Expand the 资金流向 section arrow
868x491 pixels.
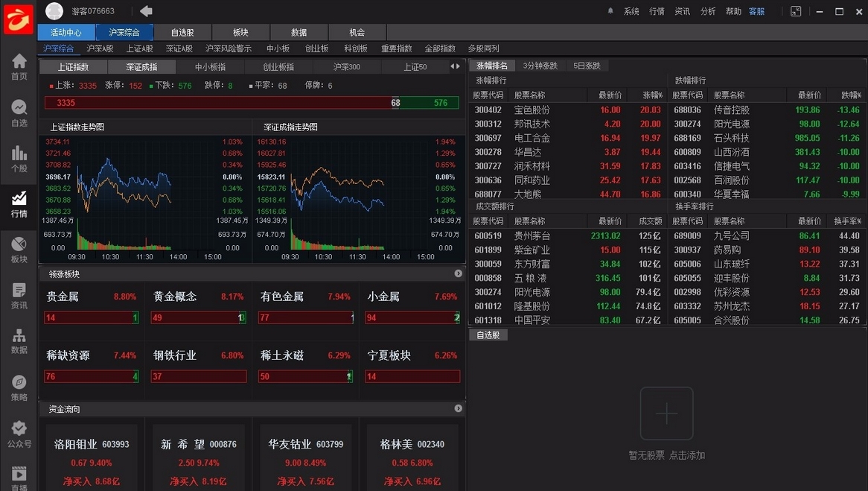pos(458,408)
